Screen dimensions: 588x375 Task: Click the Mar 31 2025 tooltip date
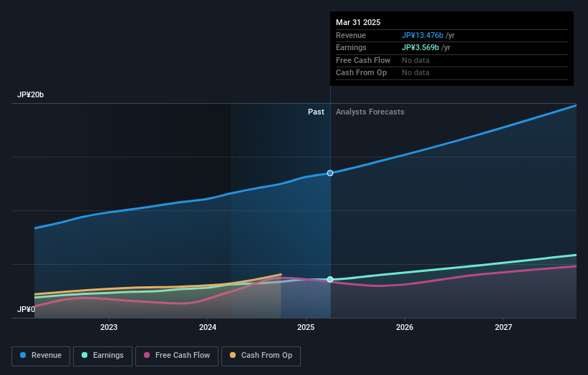click(358, 22)
